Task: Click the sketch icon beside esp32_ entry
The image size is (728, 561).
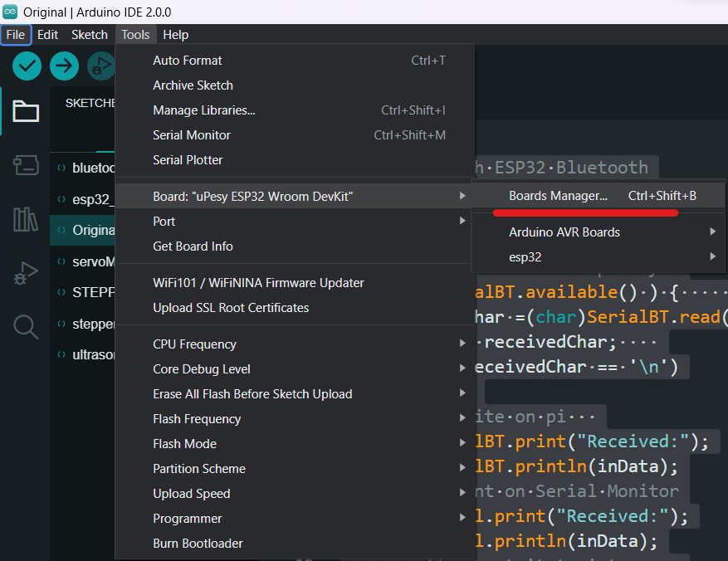Action: (61, 199)
